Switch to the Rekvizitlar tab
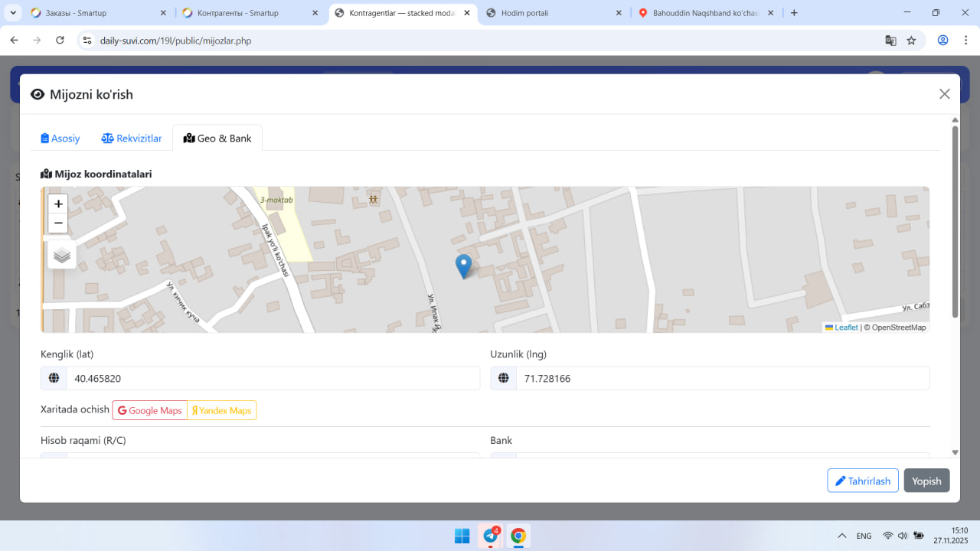Screen dimensions: 980x551 coord(132,139)
